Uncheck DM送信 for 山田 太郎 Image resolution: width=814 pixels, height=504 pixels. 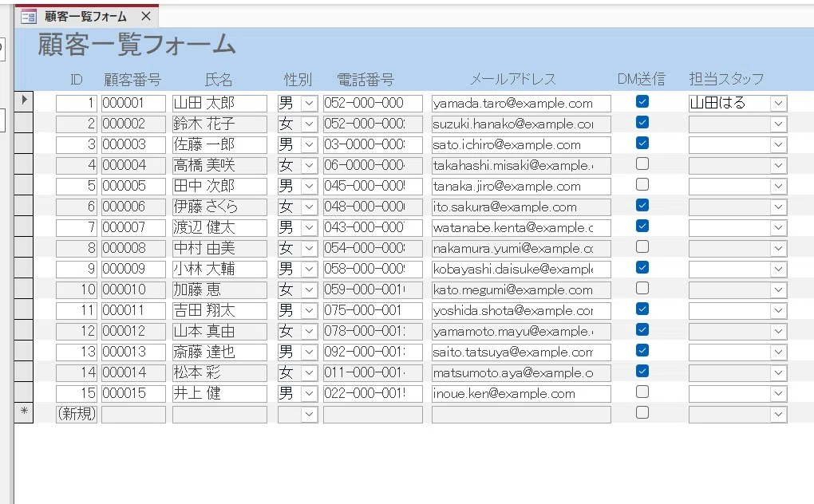tap(642, 101)
